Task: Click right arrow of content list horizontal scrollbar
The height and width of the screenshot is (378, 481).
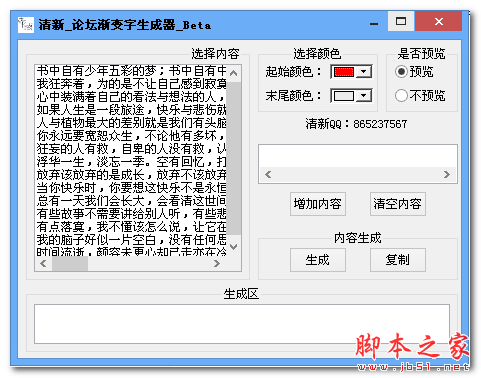Action: pos(217,263)
